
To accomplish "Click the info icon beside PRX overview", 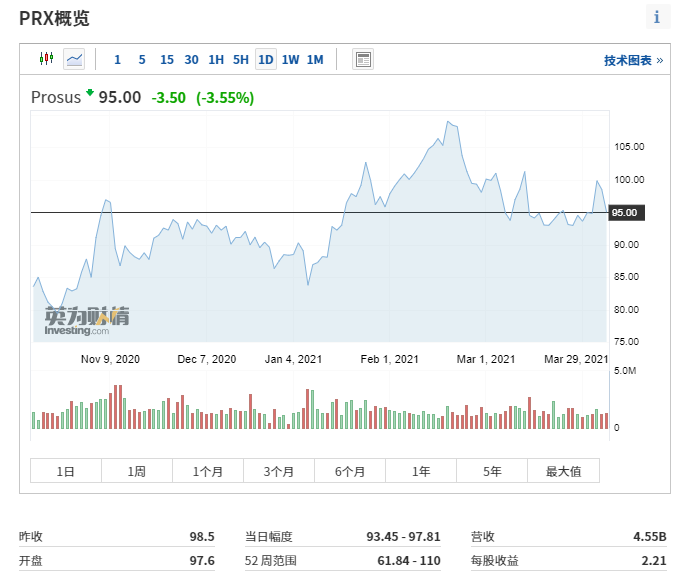I will [657, 18].
